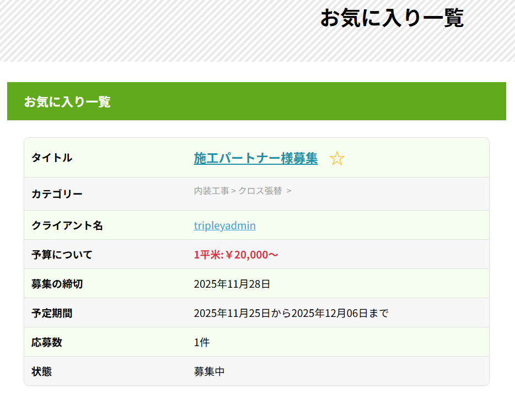Click the カテゴリー row label
This screenshot has height=420, width=515.
(57, 194)
